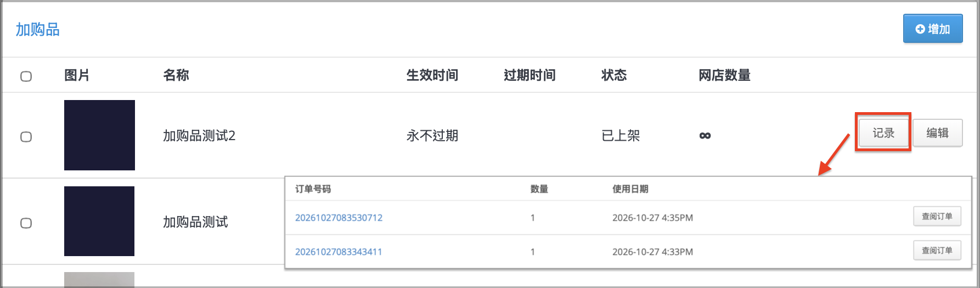980x288 pixels.
Task: Click the date 2026-10-27 4:33PM
Action: pos(652,252)
